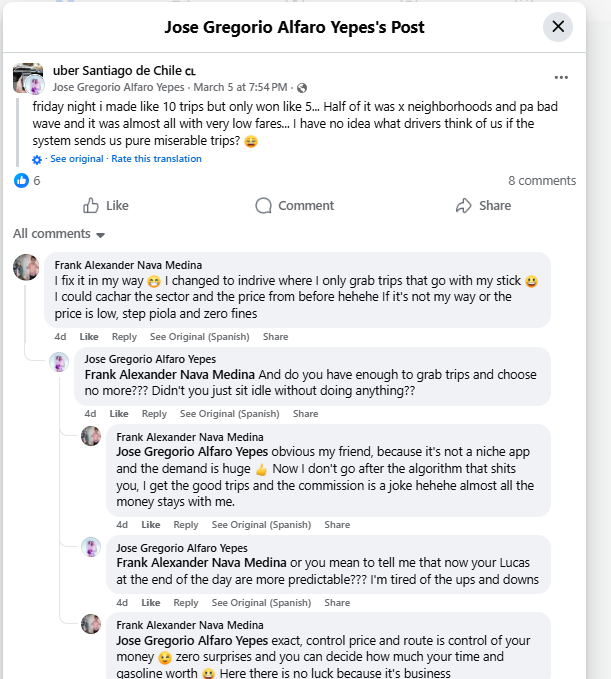Click Rate this translation link
The image size is (611, 679).
pyautogui.click(x=156, y=159)
